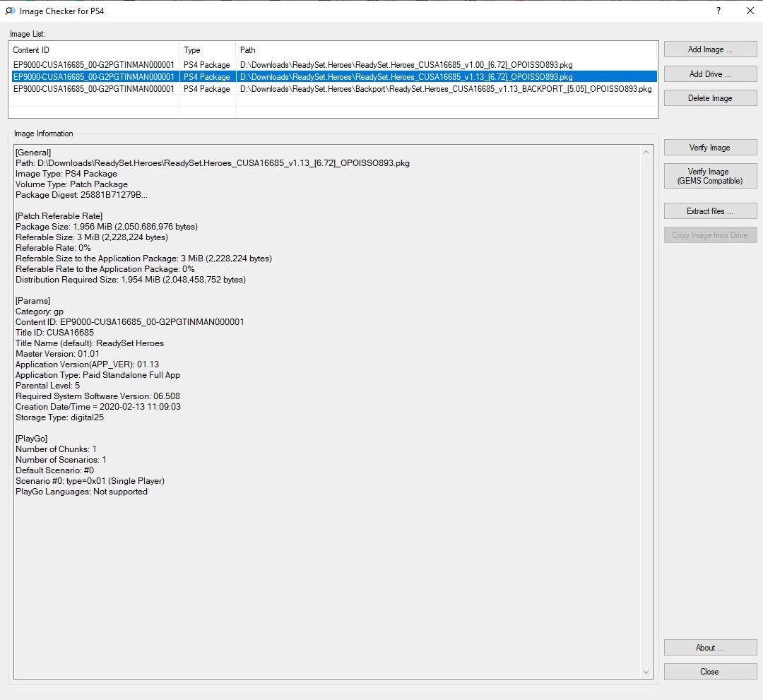Viewport: 763px width, 700px height.
Task: Click the Storage Type: digital25 line
Action: tap(59, 417)
